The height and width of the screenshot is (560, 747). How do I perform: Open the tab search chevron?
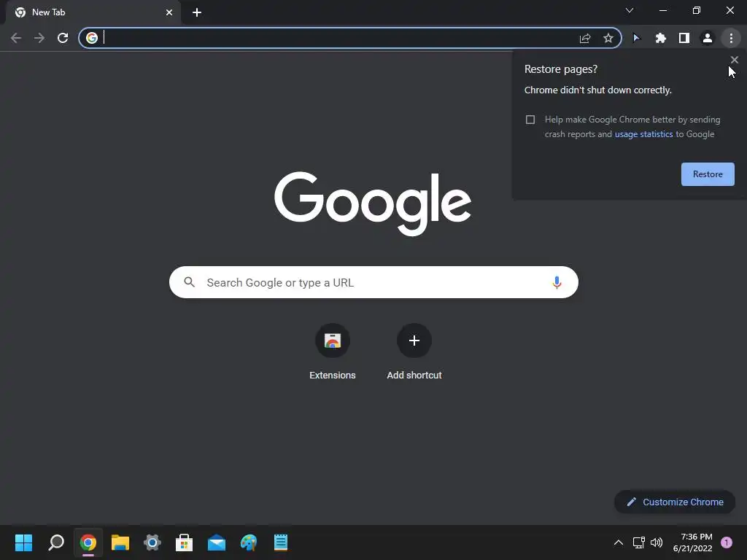point(630,10)
